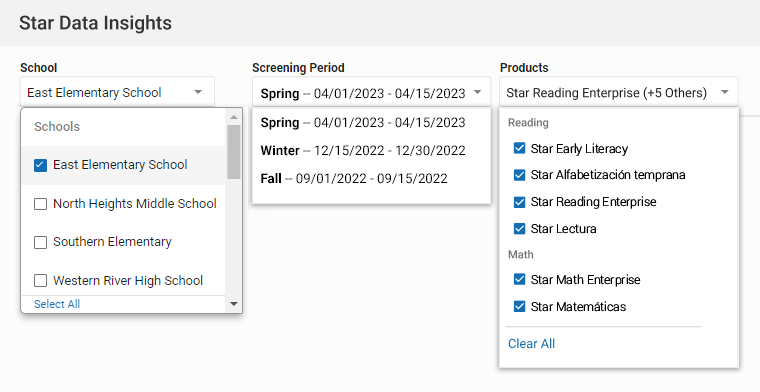This screenshot has width=760, height=392.
Task: Check Southern Elementary checkbox
Action: tap(40, 242)
